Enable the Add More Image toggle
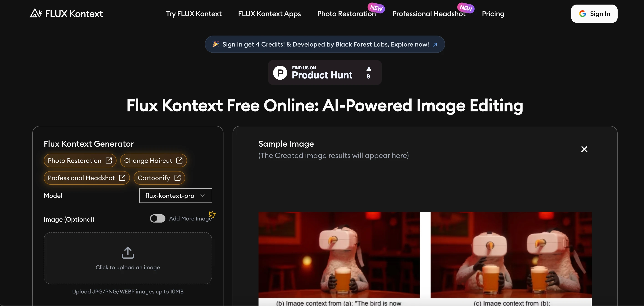 click(x=157, y=218)
